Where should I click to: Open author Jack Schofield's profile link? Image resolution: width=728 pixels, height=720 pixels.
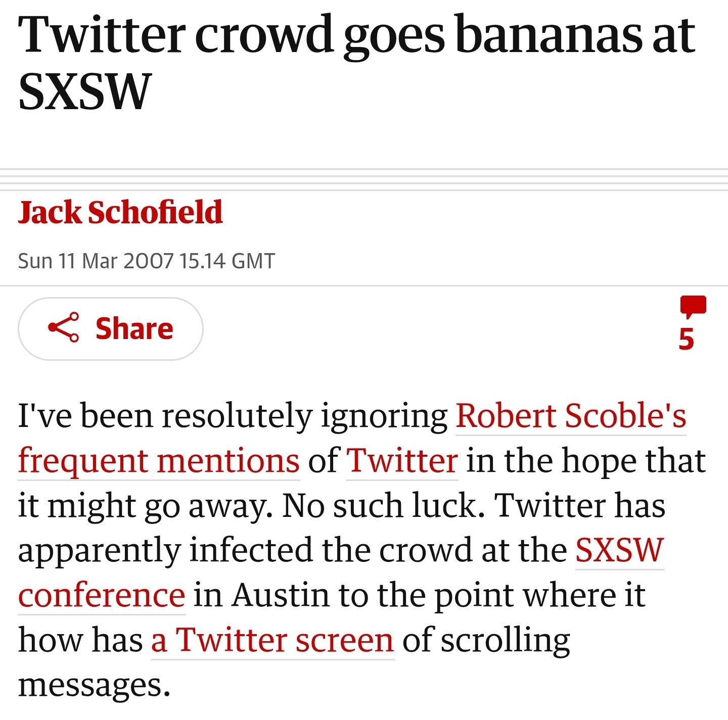[x=120, y=212]
